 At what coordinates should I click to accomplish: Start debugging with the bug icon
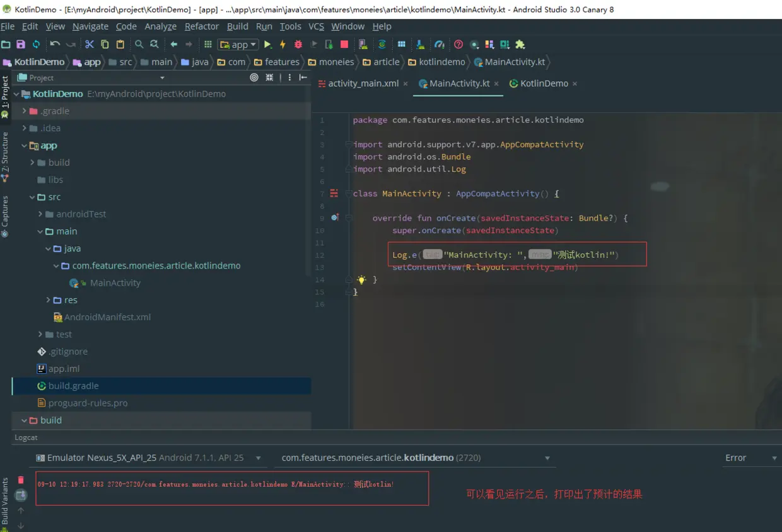[x=298, y=44]
